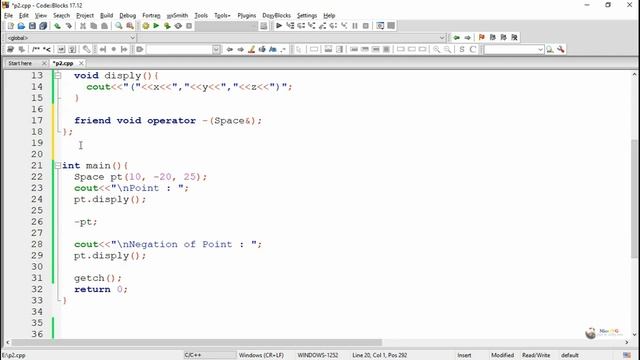Close the Start here tab
Screen dimensions: 640x360
[x=44, y=63]
